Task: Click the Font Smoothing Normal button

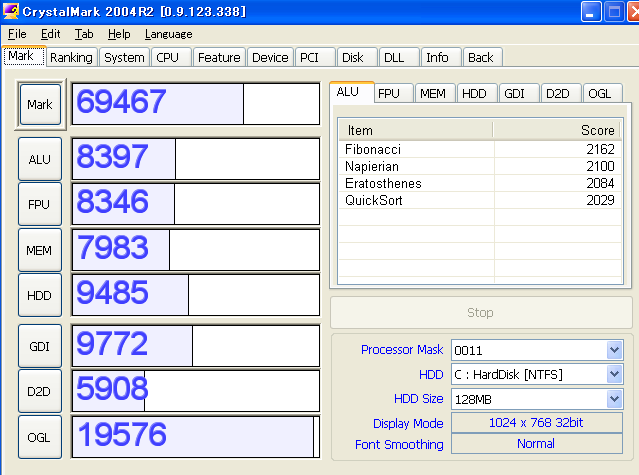Action: click(537, 443)
